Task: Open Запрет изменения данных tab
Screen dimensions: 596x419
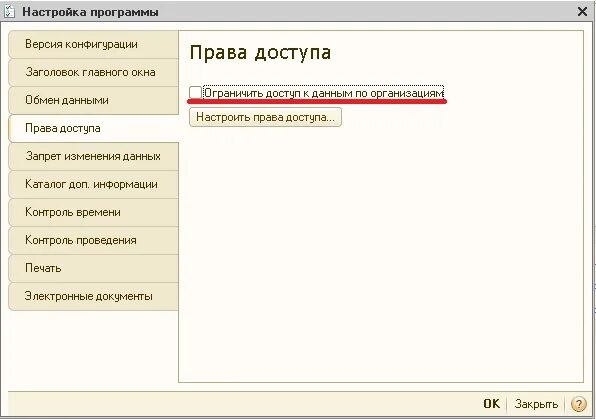Action: [94, 156]
